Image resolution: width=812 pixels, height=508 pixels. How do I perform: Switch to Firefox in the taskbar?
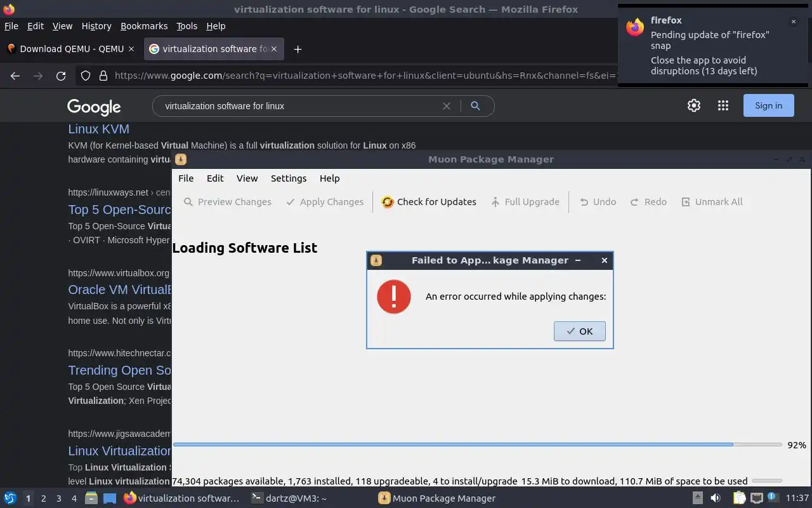[x=182, y=498]
